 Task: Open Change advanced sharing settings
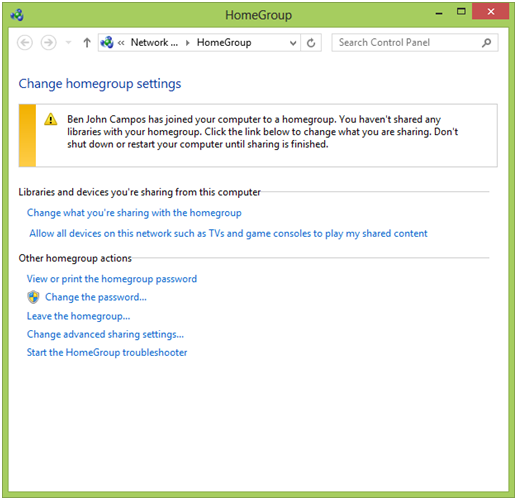click(105, 334)
